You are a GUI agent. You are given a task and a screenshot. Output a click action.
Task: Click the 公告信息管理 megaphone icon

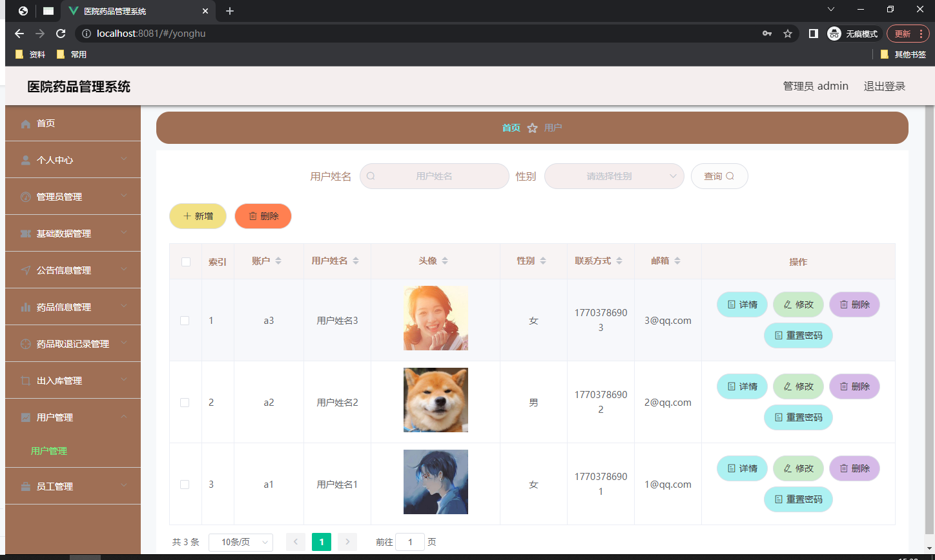(x=25, y=270)
